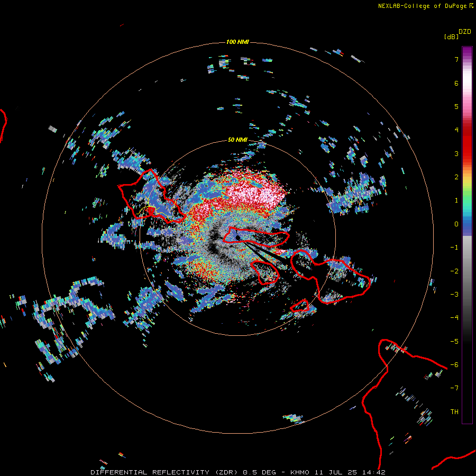Click the "DZD" label above the color scale

click(464, 32)
